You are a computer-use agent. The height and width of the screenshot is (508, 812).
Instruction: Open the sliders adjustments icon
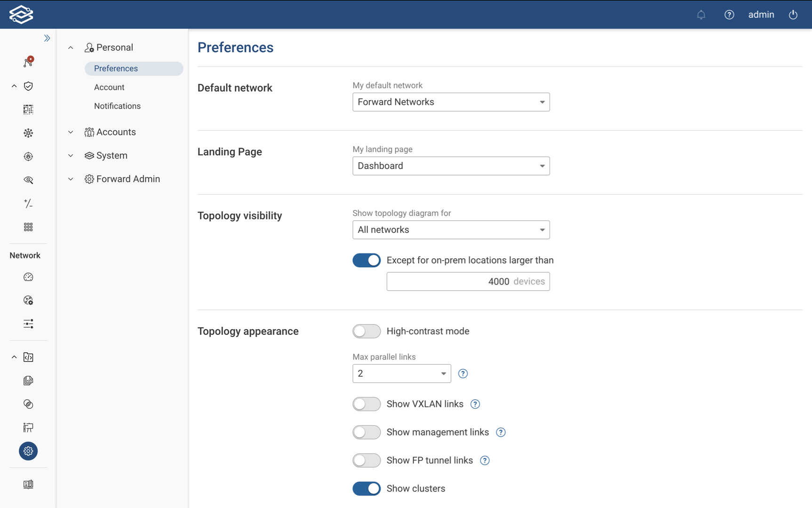(x=28, y=324)
